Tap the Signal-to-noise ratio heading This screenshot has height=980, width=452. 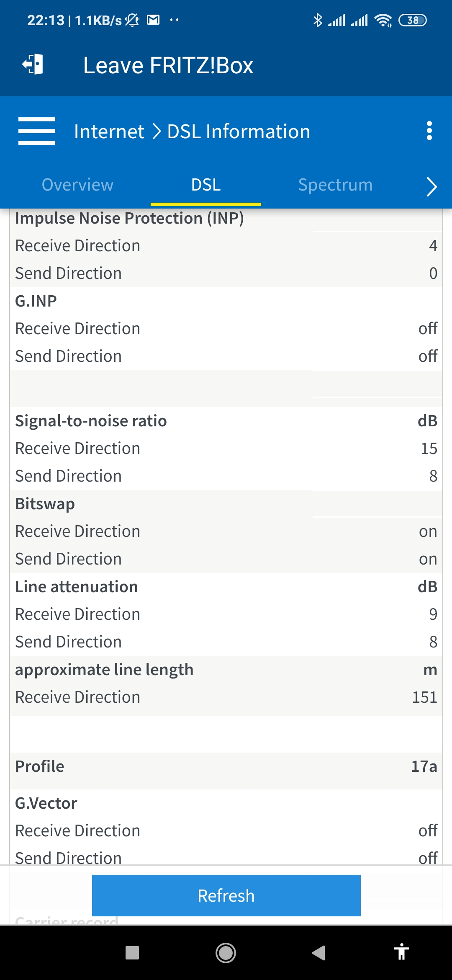[x=91, y=421]
